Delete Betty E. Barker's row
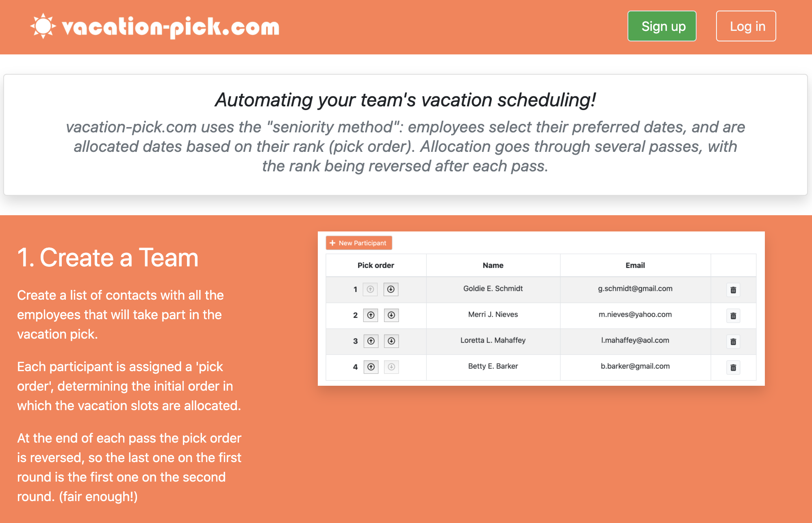 [733, 367]
